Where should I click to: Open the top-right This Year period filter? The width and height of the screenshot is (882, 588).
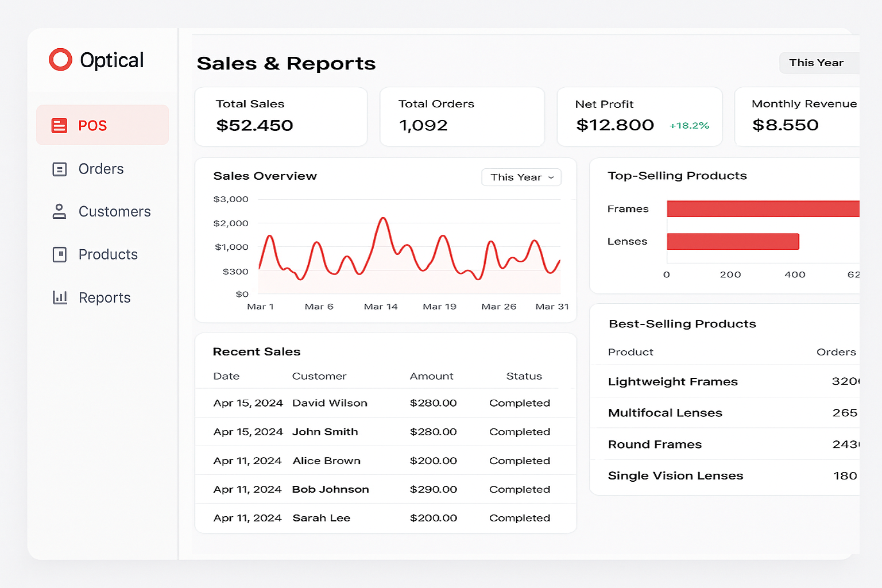pos(817,63)
